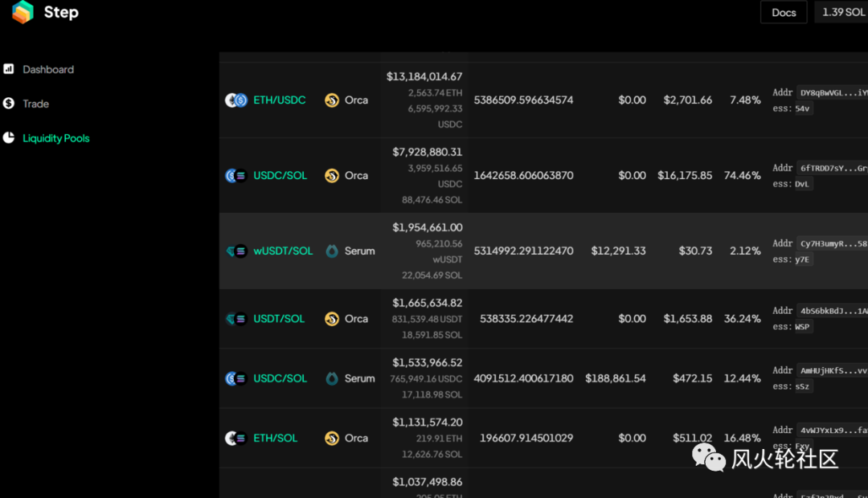Open the USDT/SOL pool link
The image size is (868, 498).
(x=279, y=319)
